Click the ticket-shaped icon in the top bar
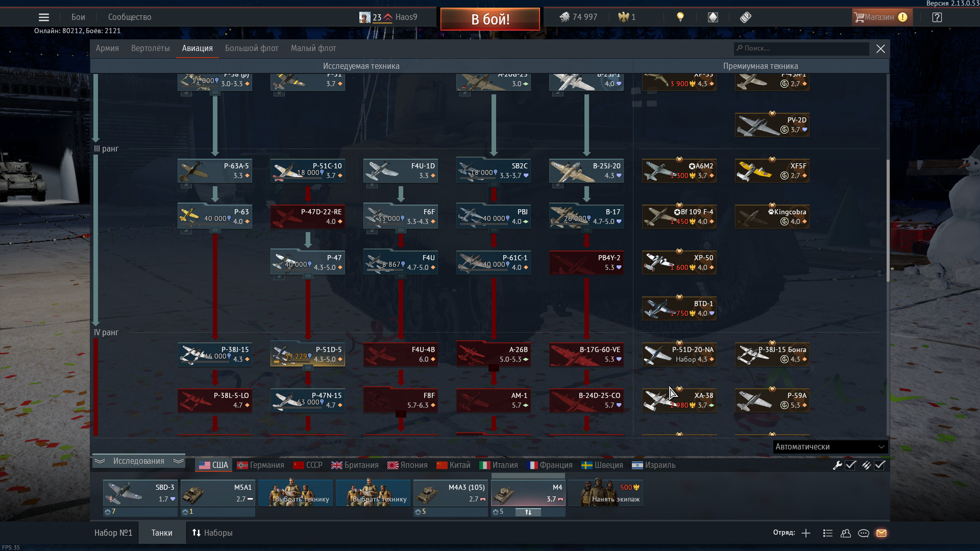Screen dimensions: 980x551 pos(746,17)
